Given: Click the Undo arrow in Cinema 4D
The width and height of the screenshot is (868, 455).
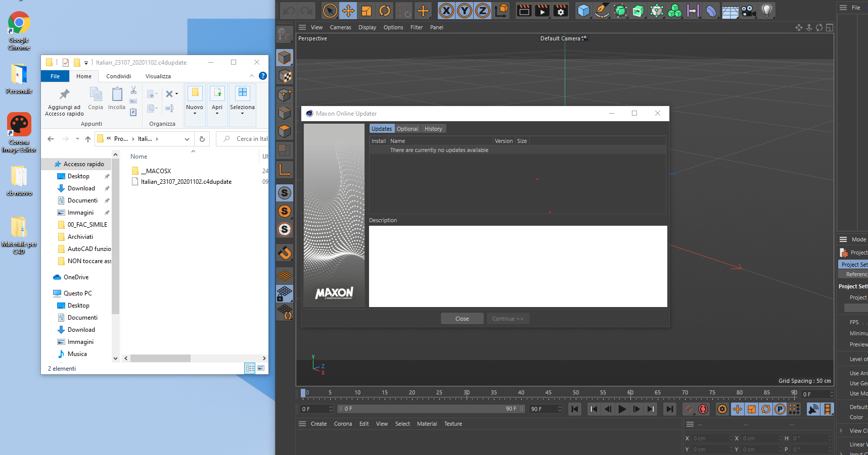Looking at the screenshot, I should 289,11.
